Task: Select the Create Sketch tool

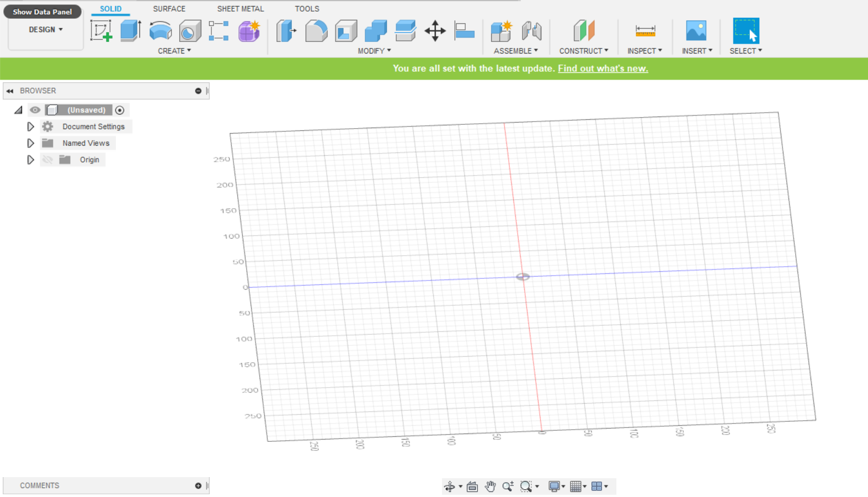Action: [102, 31]
